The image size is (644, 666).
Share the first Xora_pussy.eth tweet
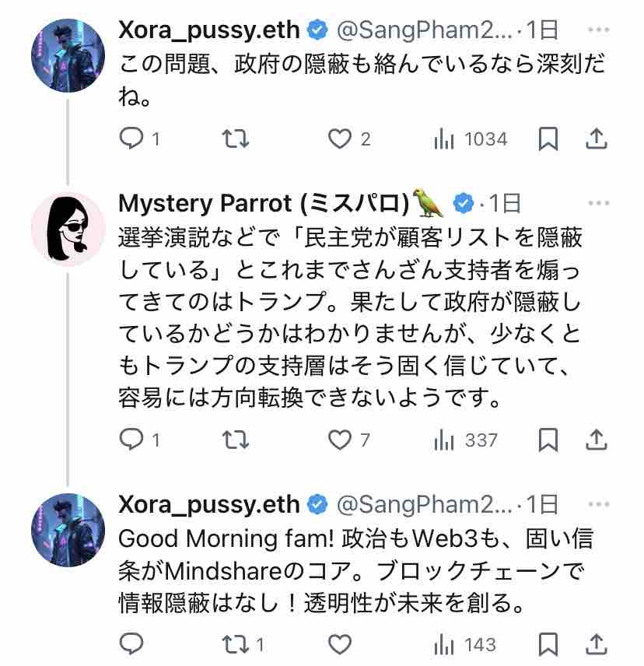[x=596, y=139]
